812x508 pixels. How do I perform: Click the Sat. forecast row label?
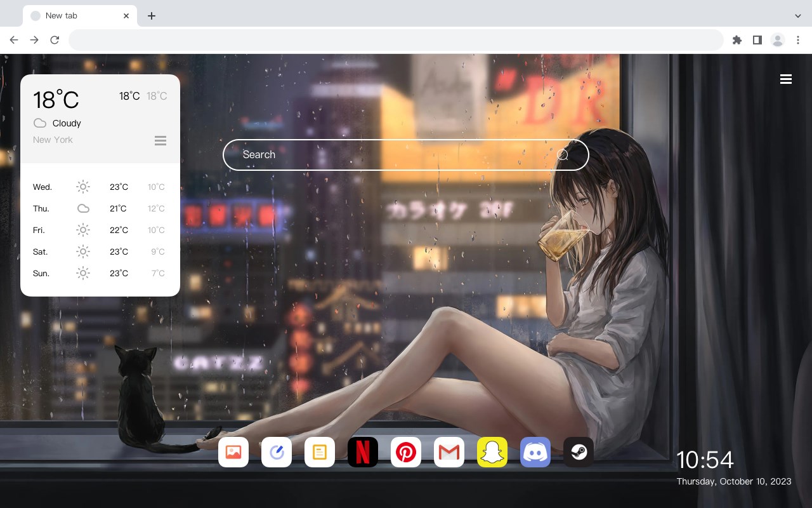(41, 251)
